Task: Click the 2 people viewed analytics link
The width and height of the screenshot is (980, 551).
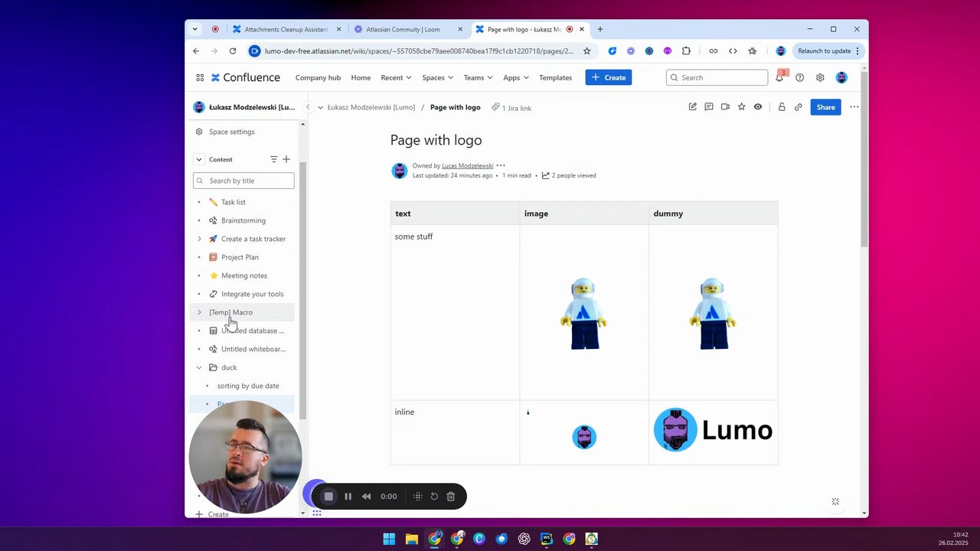Action: tap(568, 175)
